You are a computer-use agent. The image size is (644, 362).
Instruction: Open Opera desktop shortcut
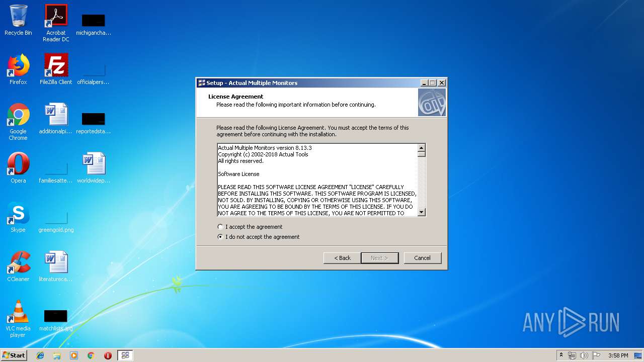(18, 168)
